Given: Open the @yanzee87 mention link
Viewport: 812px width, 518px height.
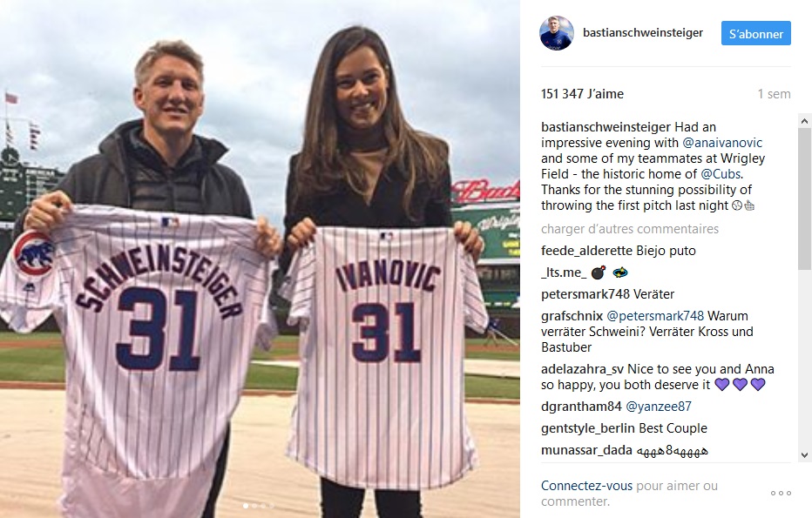Looking at the screenshot, I should click(658, 407).
